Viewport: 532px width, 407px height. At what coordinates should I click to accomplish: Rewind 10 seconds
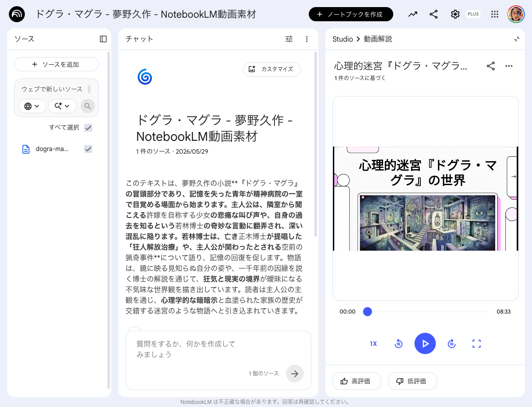399,344
